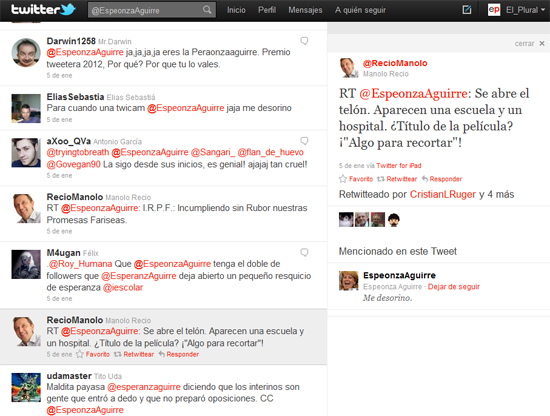Click RecioManolo name on I.R.P.F. tweet
Viewport: 550px width, 416px height.
[x=75, y=197]
